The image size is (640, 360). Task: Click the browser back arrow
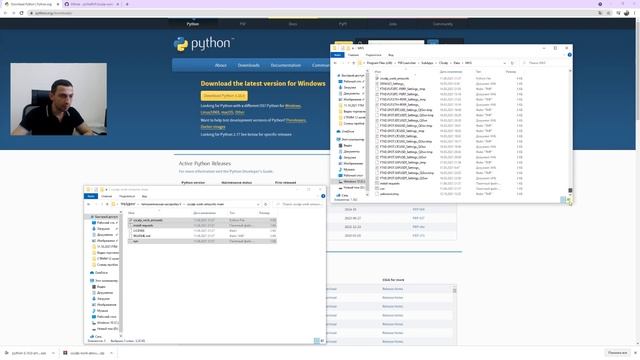coord(6,13)
